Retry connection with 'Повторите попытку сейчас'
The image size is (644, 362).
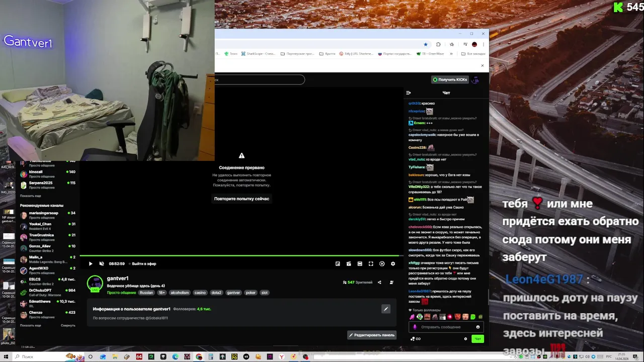[242, 199]
